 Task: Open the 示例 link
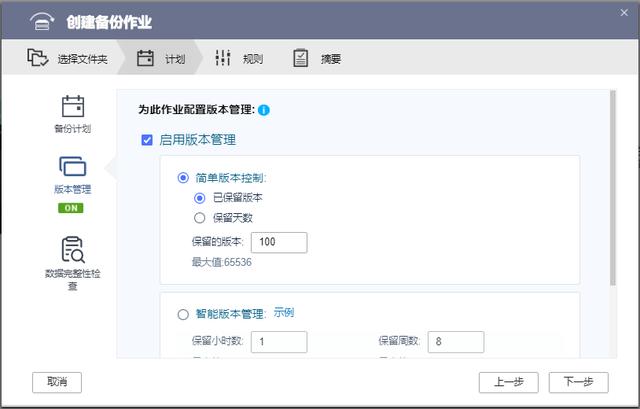pyautogui.click(x=284, y=313)
